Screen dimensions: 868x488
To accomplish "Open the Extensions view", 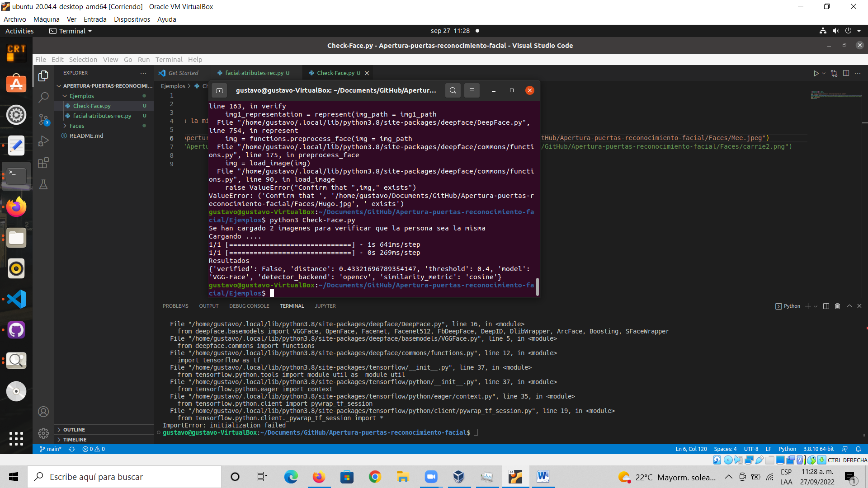I will pos(43,163).
